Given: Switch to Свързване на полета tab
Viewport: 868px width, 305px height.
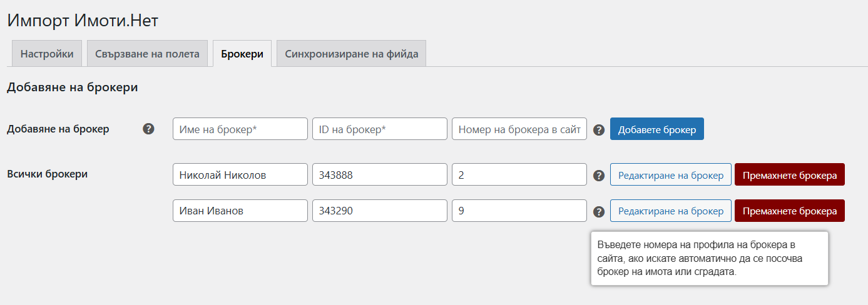Looking at the screenshot, I should pos(147,54).
